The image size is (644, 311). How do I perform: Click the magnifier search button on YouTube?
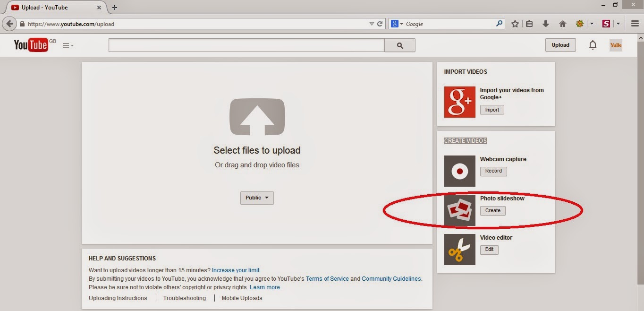point(400,45)
